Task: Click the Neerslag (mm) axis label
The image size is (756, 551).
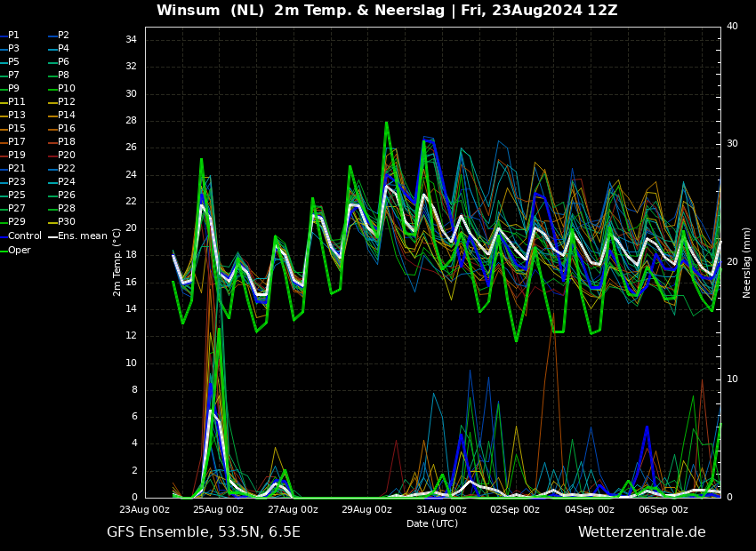Action: coord(746,262)
